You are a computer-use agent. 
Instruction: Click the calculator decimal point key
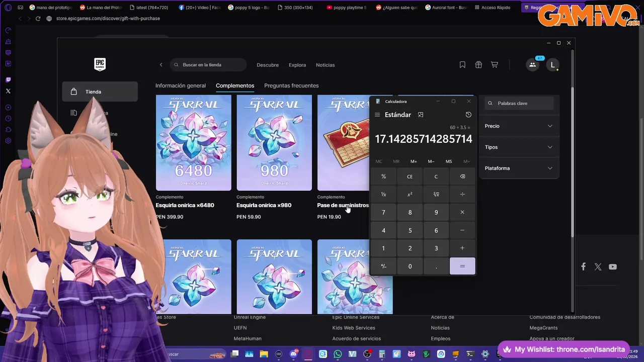point(436,266)
